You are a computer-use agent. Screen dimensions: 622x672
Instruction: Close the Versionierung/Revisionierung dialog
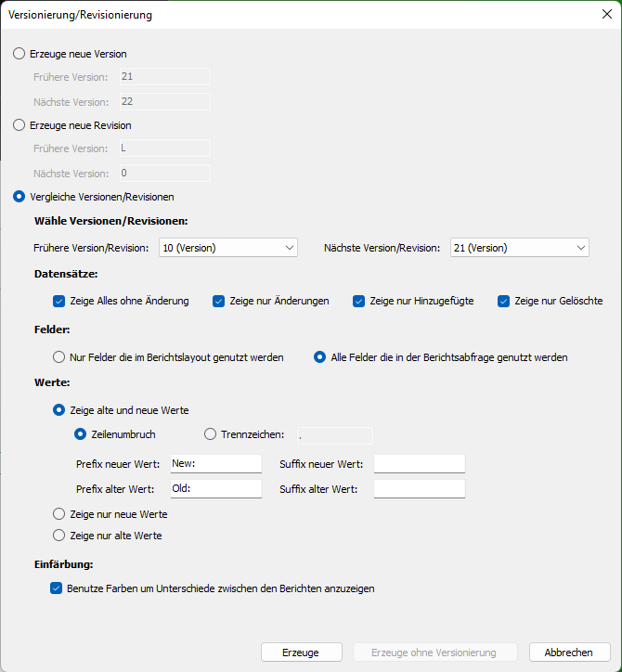tap(606, 15)
